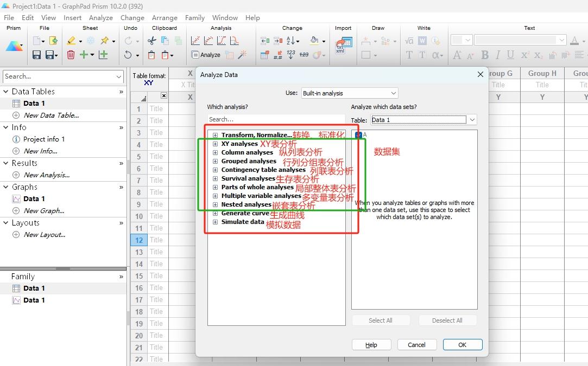Click the Bold text formatting icon
This screenshot has width=588, height=366.
click(485, 55)
